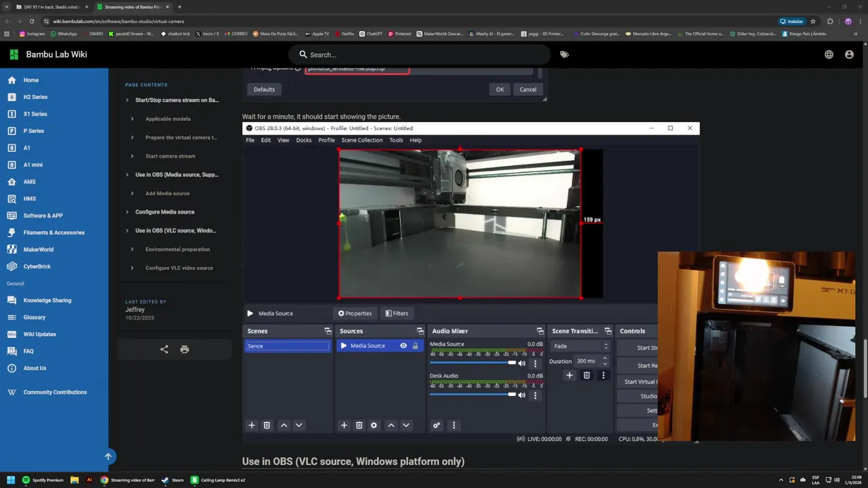Open the OBS Docks menu
Screen dimensions: 868x488
pyautogui.click(x=303, y=140)
